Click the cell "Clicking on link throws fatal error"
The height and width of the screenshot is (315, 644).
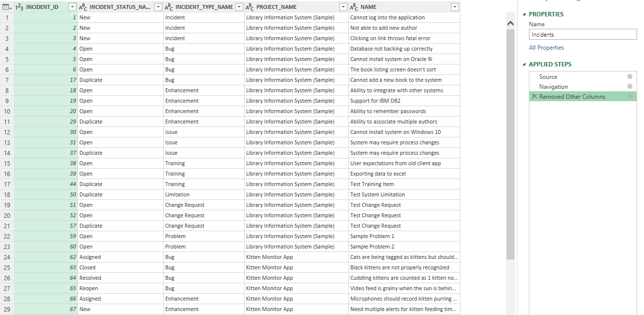pos(404,38)
